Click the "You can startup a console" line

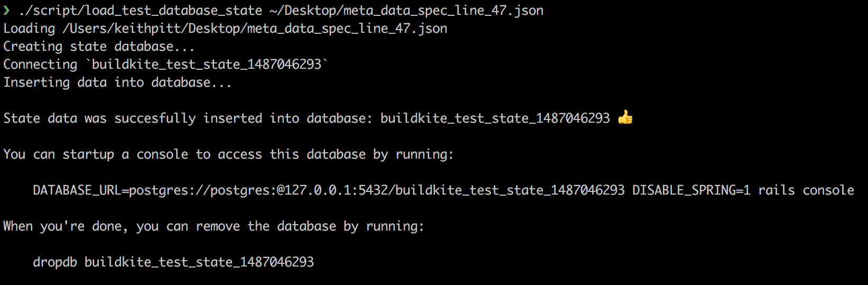coord(228,154)
